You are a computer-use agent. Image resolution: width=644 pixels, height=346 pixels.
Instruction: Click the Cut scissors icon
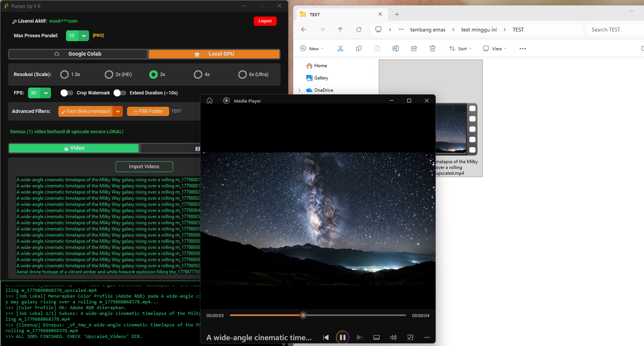point(340,48)
